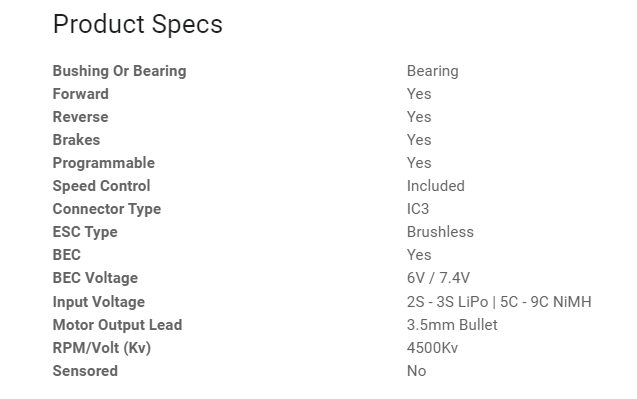Click the 2S - 3S LiPo value
The image size is (637, 399).
coord(447,302)
